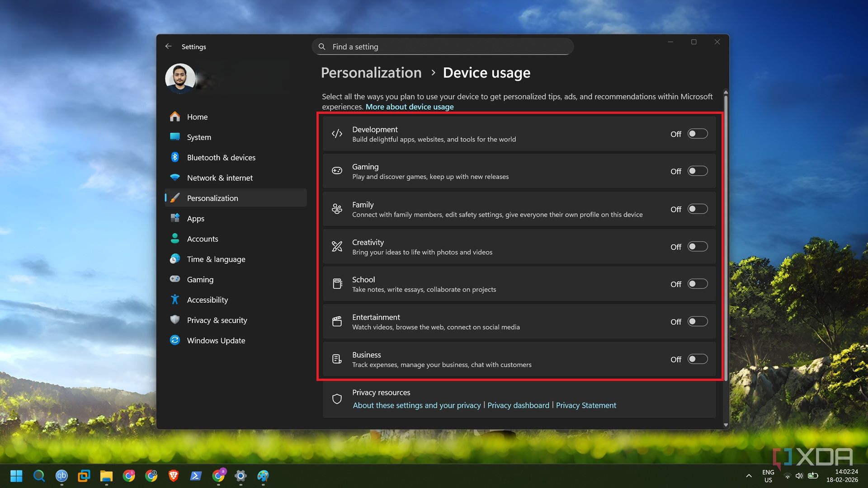This screenshot has width=868, height=488.
Task: Click the Entertainment clapperboard icon
Action: point(337,321)
